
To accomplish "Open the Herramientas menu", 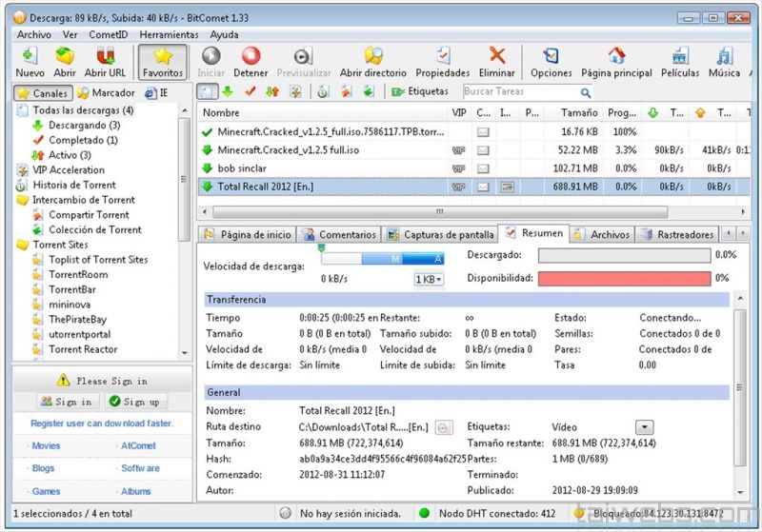I will coord(169,34).
